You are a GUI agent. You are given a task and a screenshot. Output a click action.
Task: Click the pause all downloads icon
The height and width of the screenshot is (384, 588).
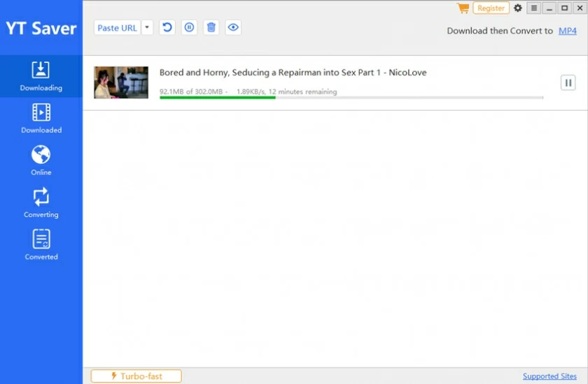click(x=189, y=27)
